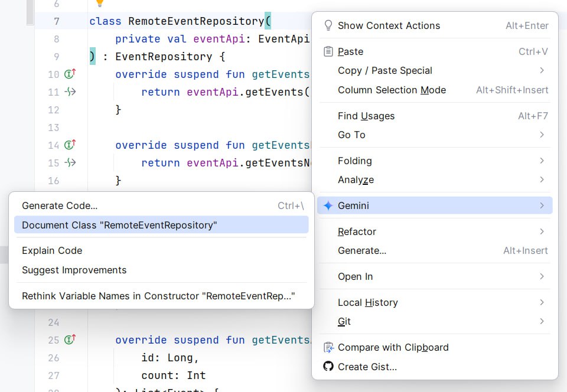The height and width of the screenshot is (392, 567).
Task: Open the Open In entry
Action: (435, 276)
